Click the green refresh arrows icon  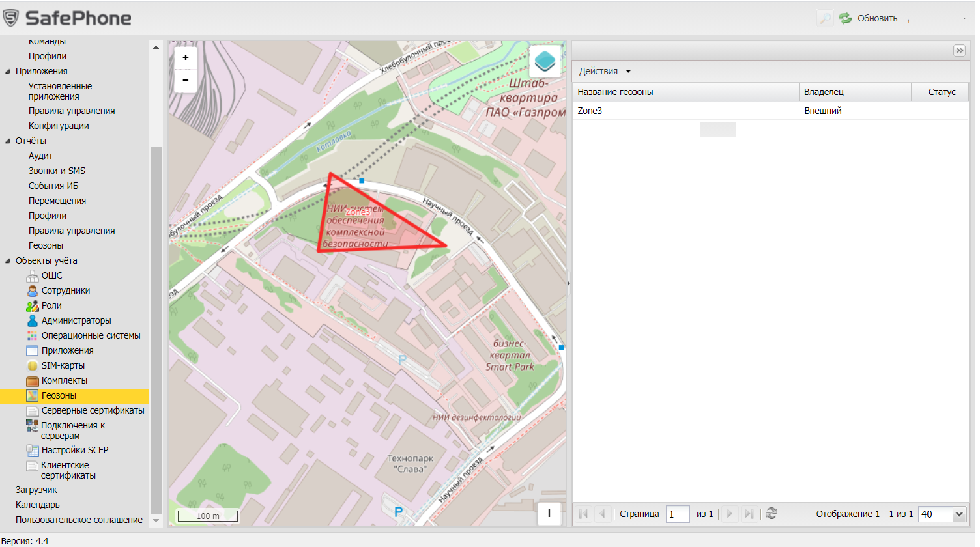point(845,18)
